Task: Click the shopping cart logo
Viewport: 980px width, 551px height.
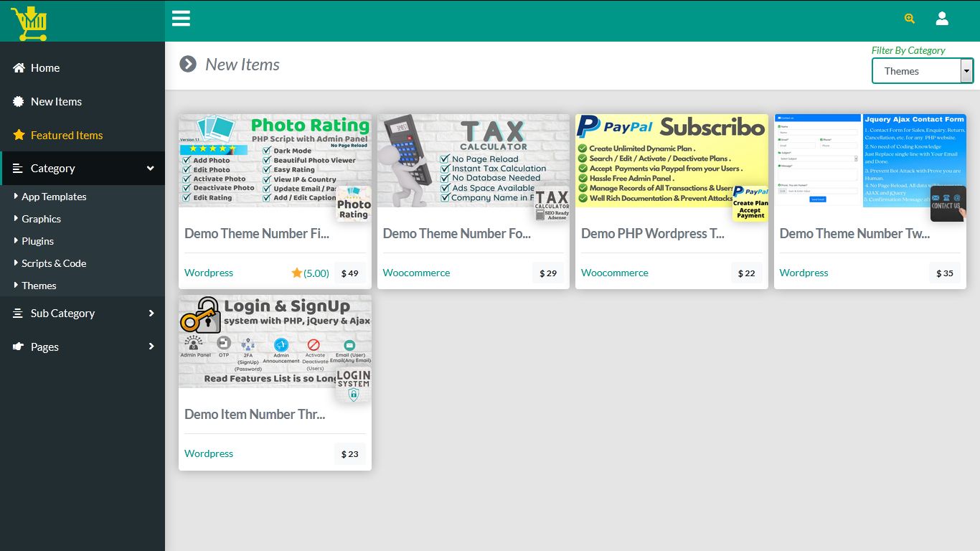Action: click(x=29, y=23)
